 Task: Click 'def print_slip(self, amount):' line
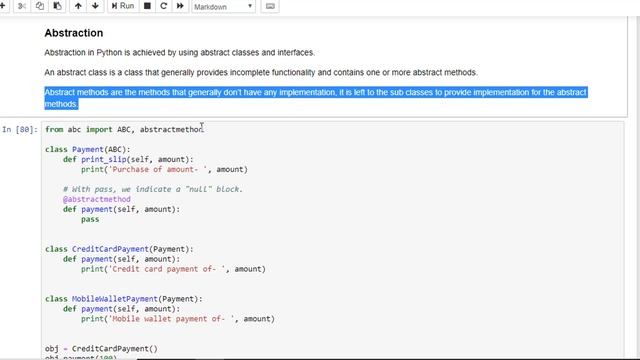click(128, 160)
